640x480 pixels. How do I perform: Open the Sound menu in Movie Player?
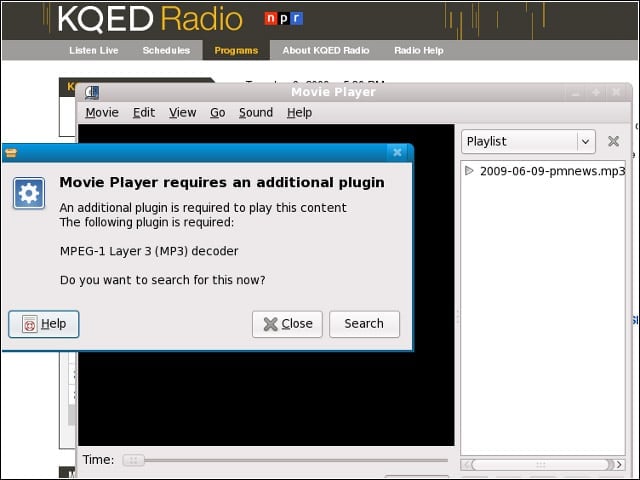pos(256,112)
